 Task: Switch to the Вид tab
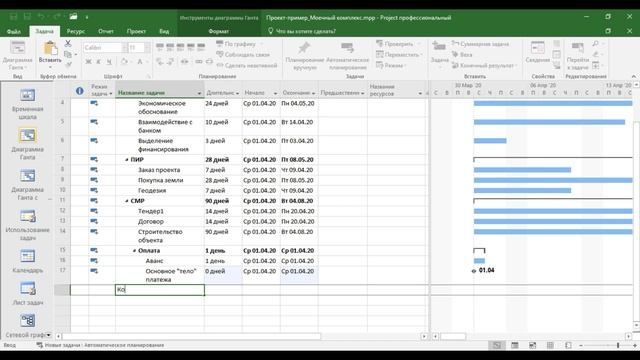pyautogui.click(x=164, y=31)
